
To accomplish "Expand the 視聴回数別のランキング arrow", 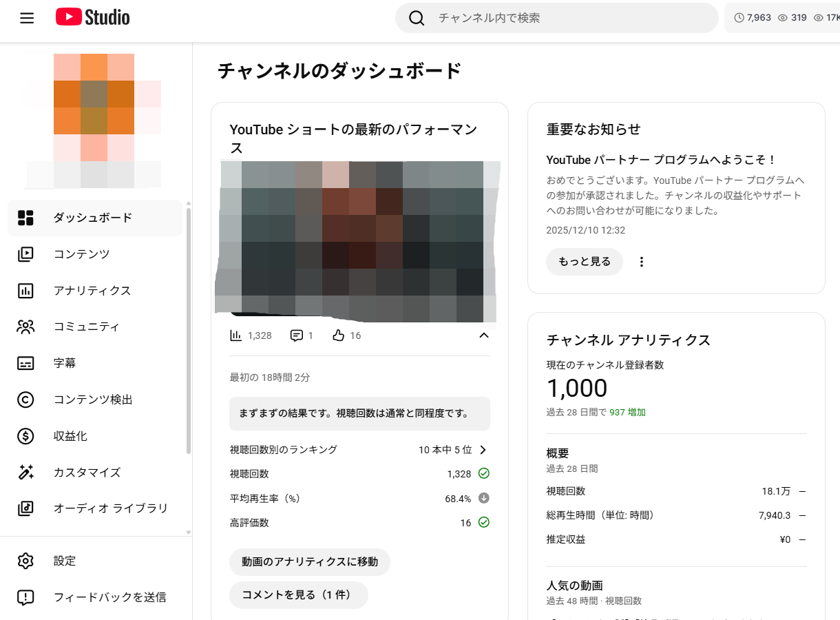I will 484,449.
